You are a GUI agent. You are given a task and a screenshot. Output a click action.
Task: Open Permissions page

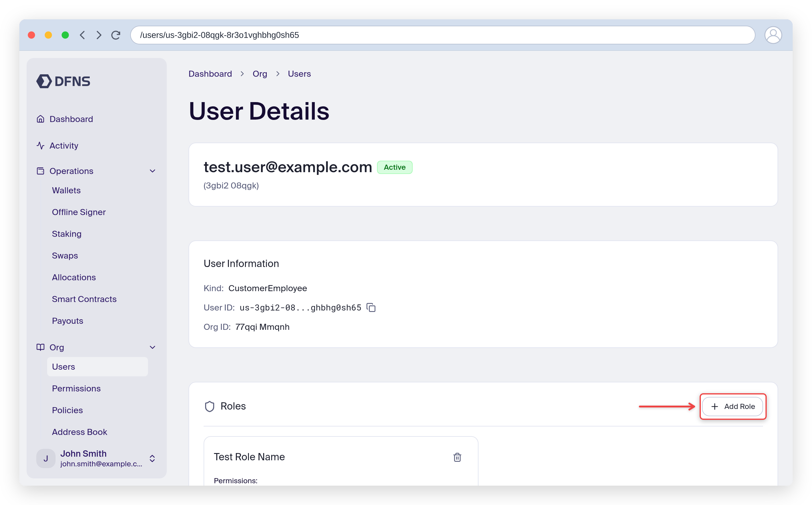click(76, 388)
